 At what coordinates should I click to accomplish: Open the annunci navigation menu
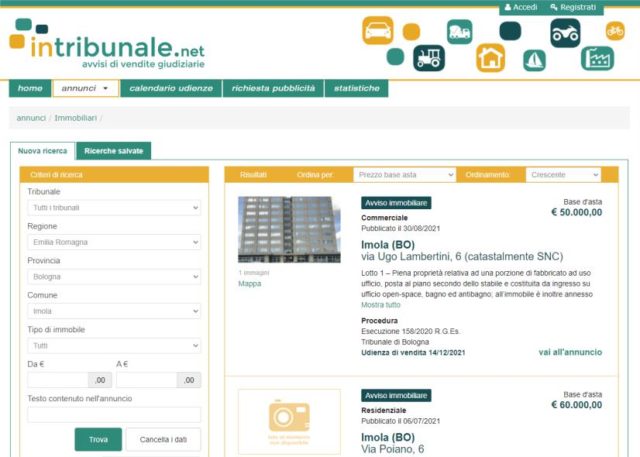pos(86,89)
